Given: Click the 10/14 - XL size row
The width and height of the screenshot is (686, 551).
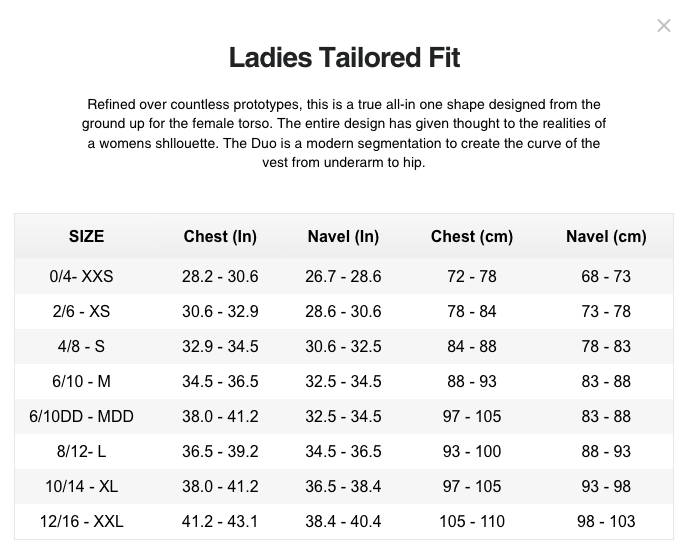Looking at the screenshot, I should [344, 486].
